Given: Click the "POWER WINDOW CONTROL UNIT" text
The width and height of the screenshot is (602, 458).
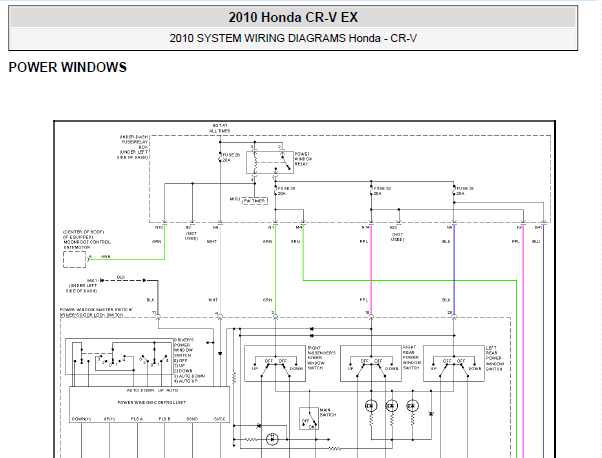Looking at the screenshot, I should coord(152,402).
